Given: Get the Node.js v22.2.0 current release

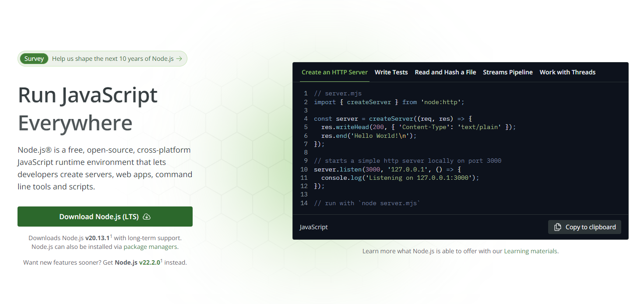Looking at the screenshot, I should tap(137, 263).
